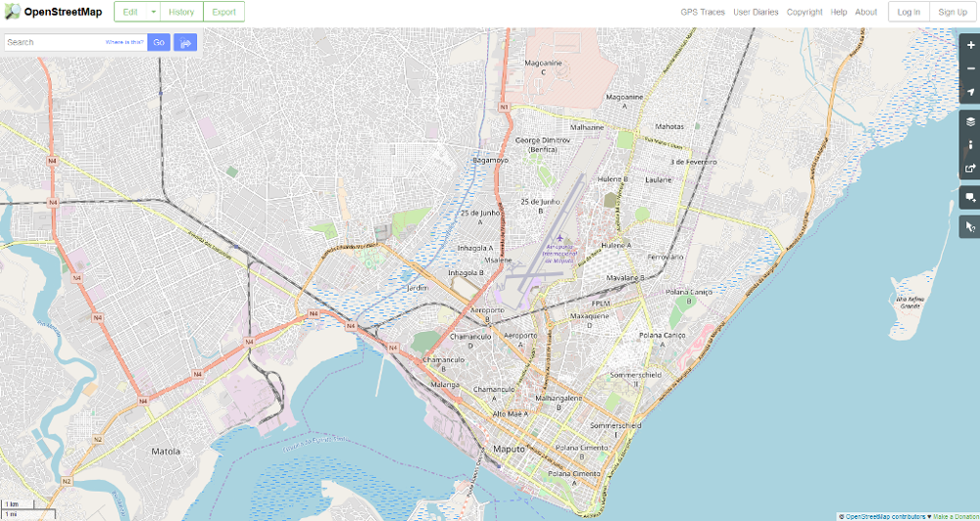Image resolution: width=980 pixels, height=521 pixels.
Task: Expand the Edit dropdown arrow
Action: (x=153, y=12)
